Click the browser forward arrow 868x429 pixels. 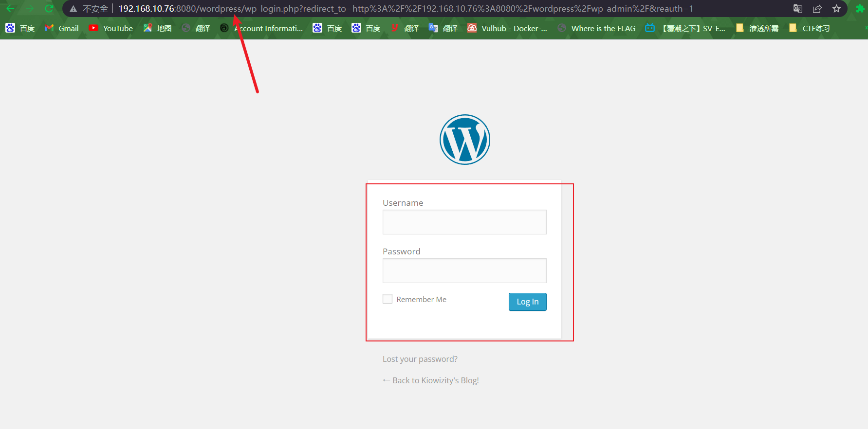click(x=30, y=8)
